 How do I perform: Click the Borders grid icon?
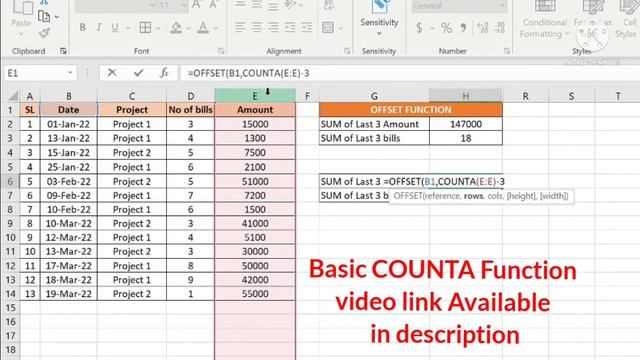(x=145, y=28)
